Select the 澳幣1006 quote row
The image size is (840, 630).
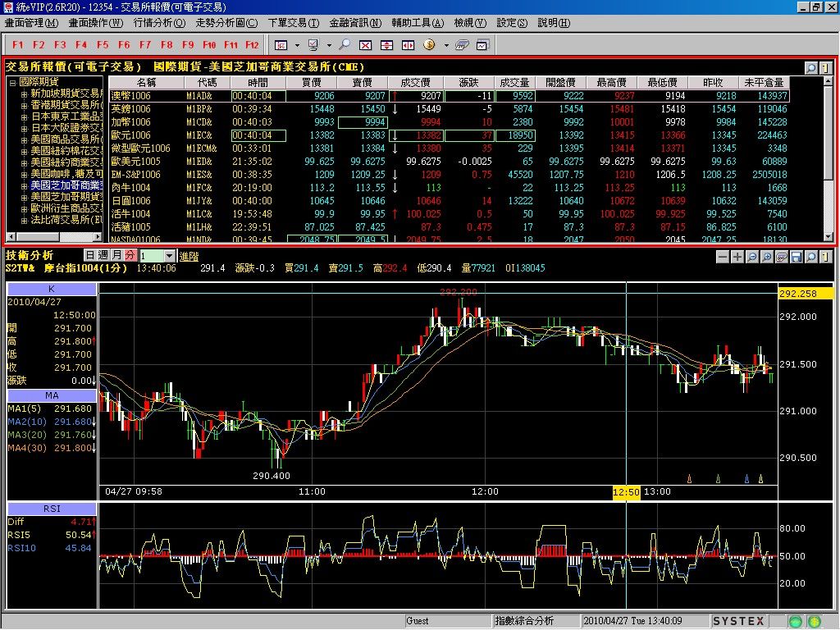449,96
